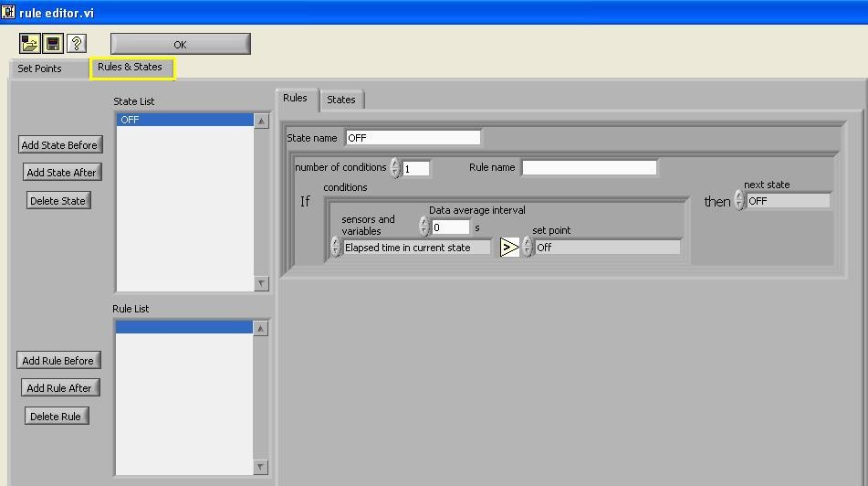Click the greater-than comparison operator button
Viewport: 868px width, 486px height.
click(x=509, y=248)
